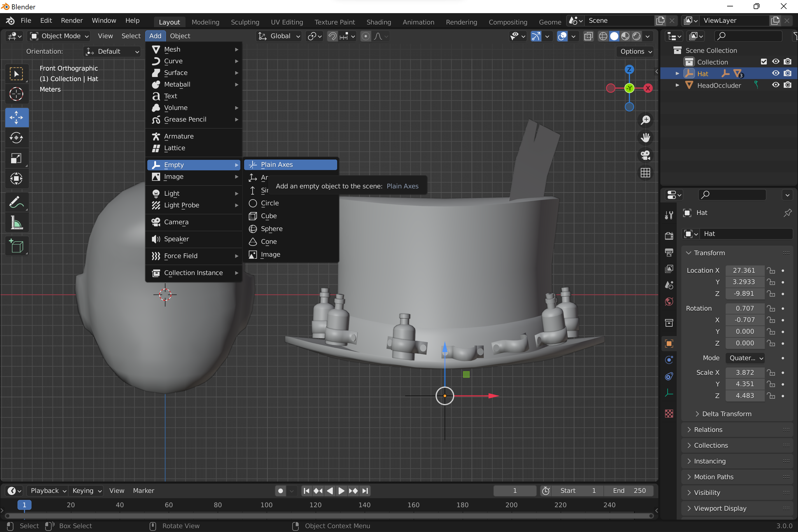Switch to the Sculpting workspace tab
Viewport: 798px width, 532px height.
(245, 22)
